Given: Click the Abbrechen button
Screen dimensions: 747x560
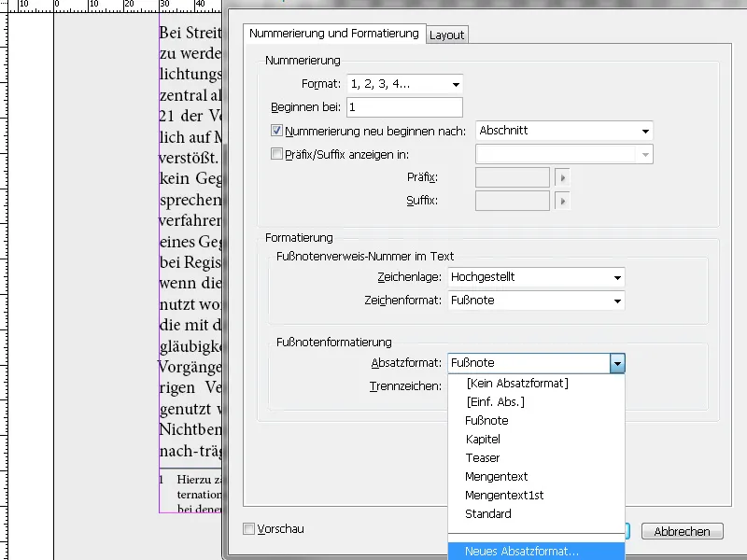Looking at the screenshot, I should tap(683, 531).
